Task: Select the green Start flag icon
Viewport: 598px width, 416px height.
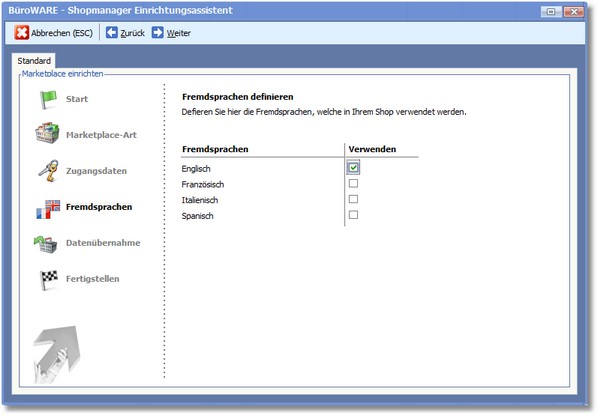Action: 48,100
